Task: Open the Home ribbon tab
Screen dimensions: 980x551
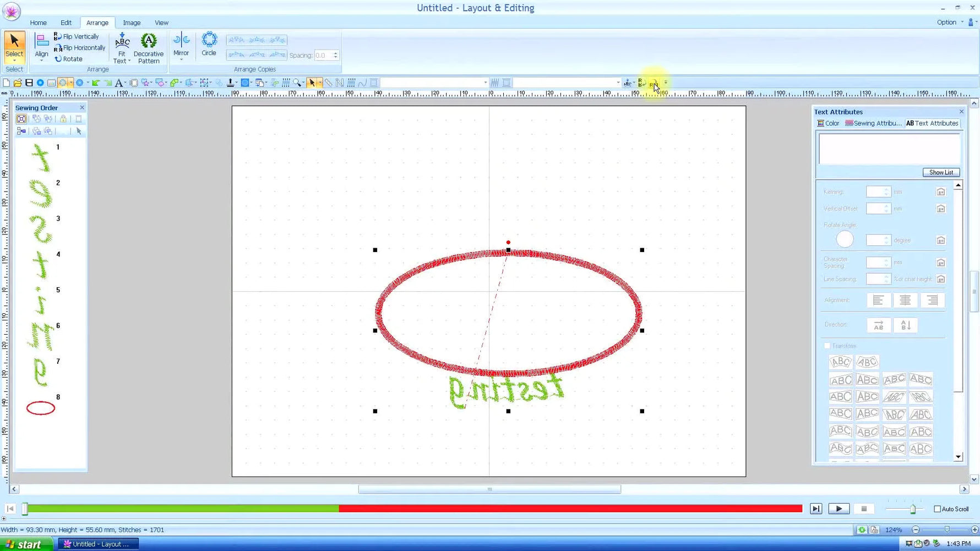Action: 38,23
